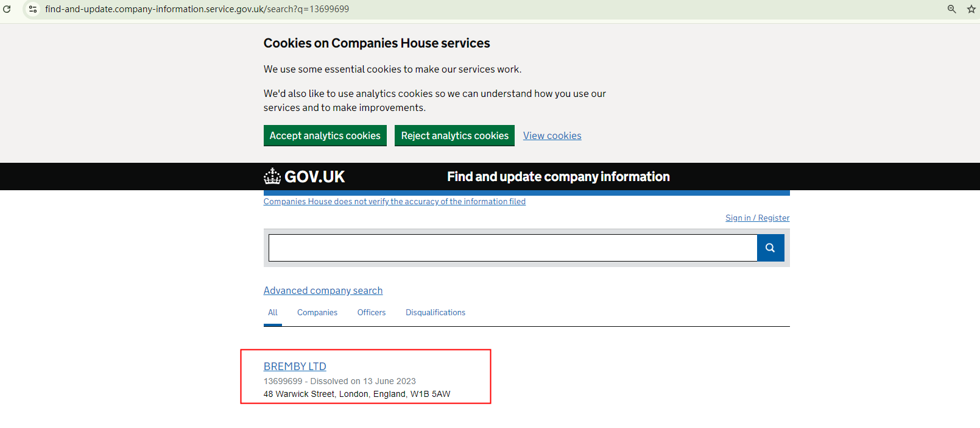The image size is (980, 428).
Task: Switch to the Companies tab
Action: 317,313
